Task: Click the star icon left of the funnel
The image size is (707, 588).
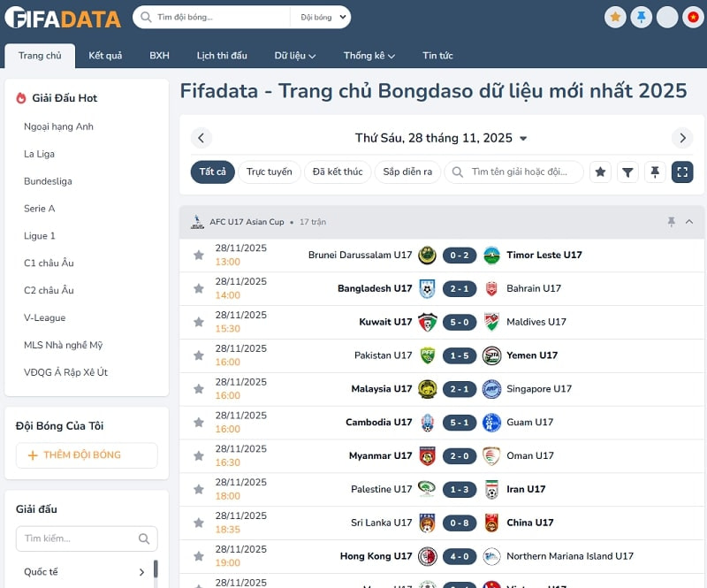Action: pyautogui.click(x=601, y=172)
